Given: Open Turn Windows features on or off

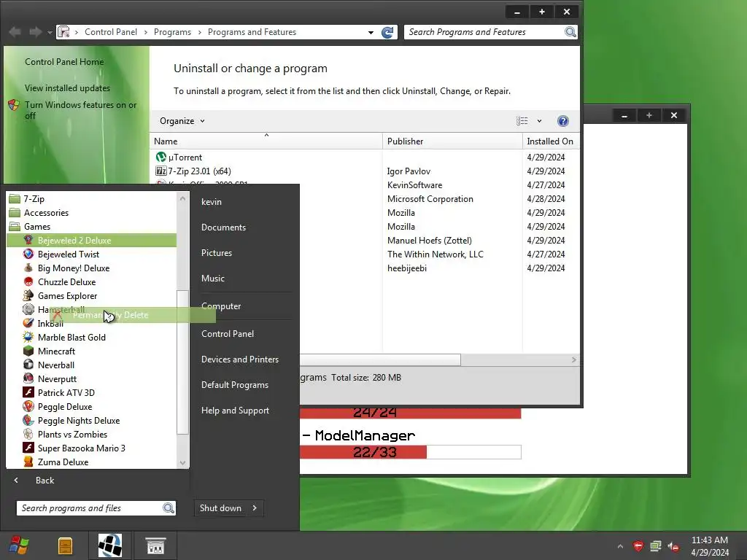Looking at the screenshot, I should click(x=80, y=110).
